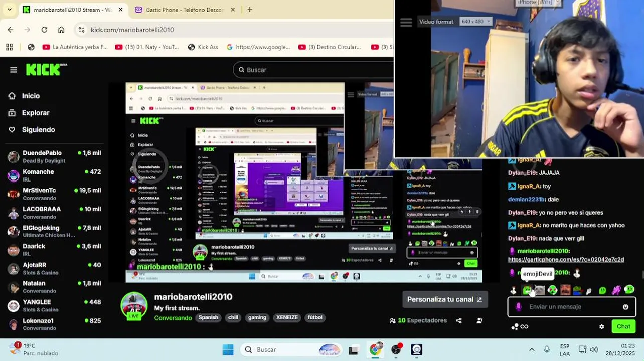Open chat settings gear icon
644x361 pixels.
(601, 327)
